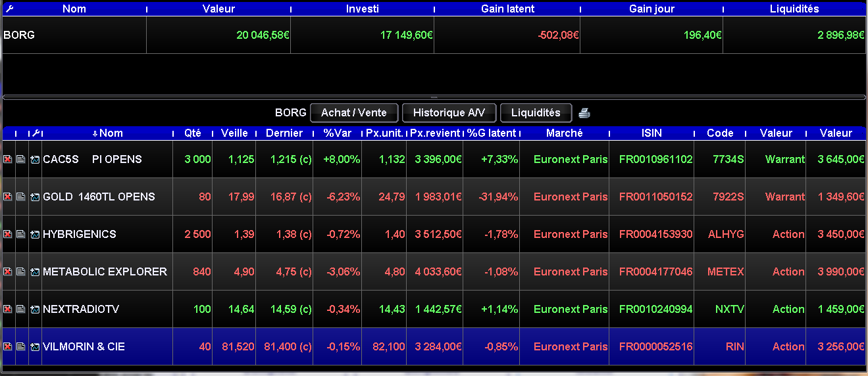
Task: Delete the GOLD 1460TL OPENS position
Action: pos(8,197)
